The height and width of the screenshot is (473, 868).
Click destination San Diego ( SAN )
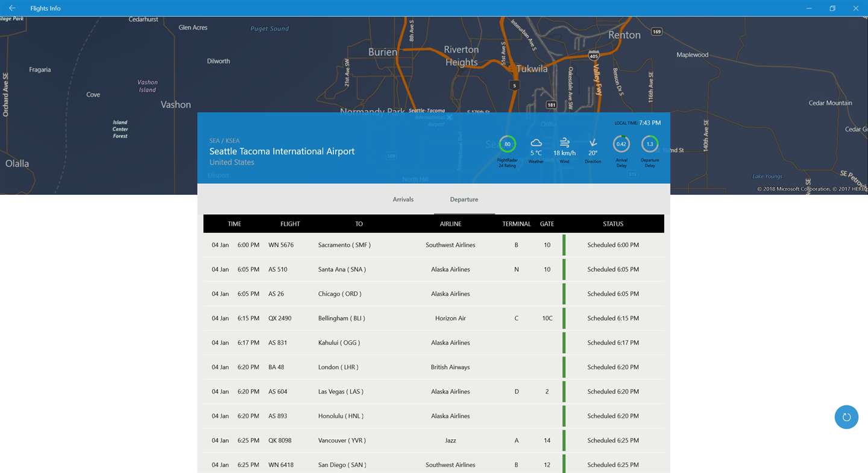(342, 465)
